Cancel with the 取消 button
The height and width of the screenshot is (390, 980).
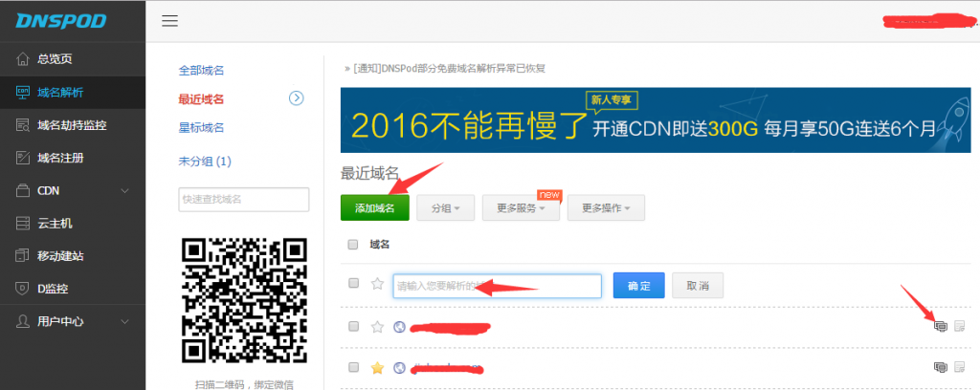click(698, 286)
